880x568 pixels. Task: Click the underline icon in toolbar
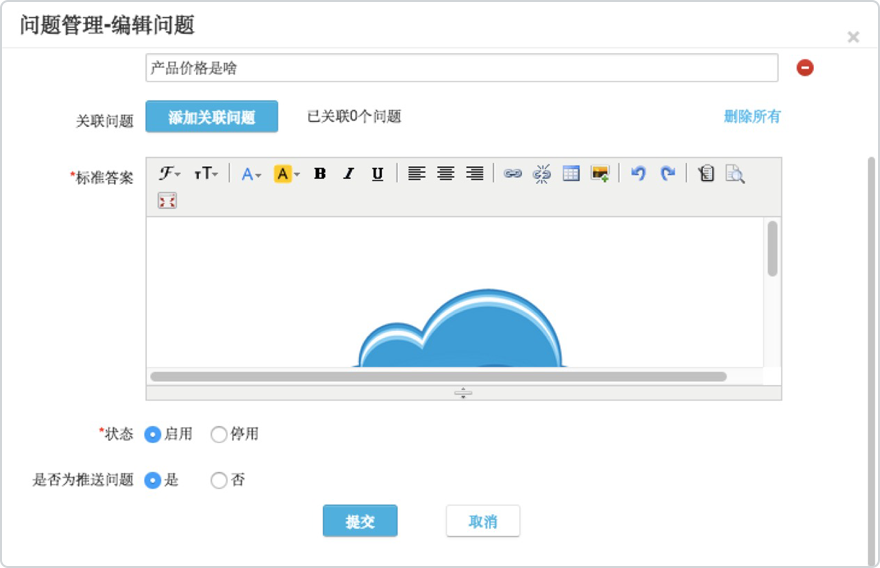377,174
